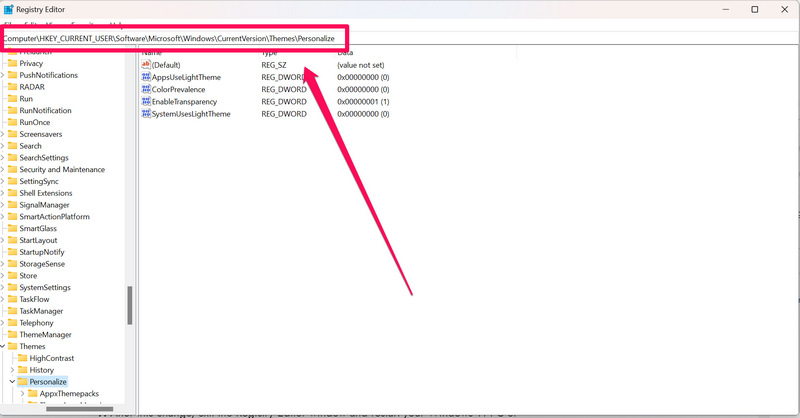Expand the AppxThemepacks key chevron
This screenshot has height=418, width=800.
(22, 393)
